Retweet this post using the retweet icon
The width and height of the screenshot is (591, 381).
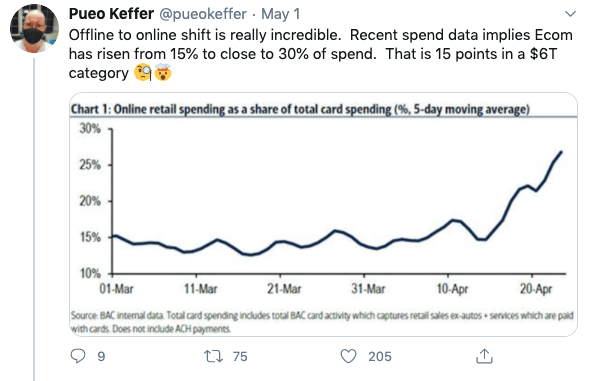click(213, 356)
